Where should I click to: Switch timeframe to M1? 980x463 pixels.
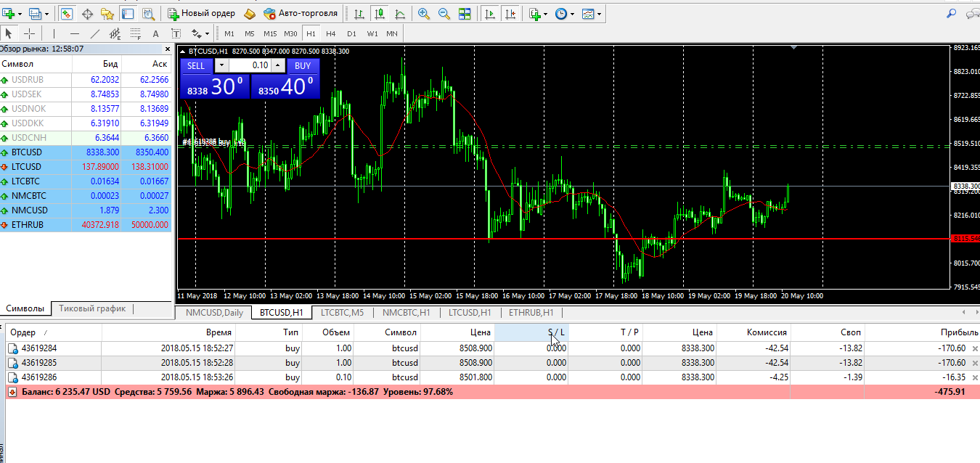click(229, 33)
